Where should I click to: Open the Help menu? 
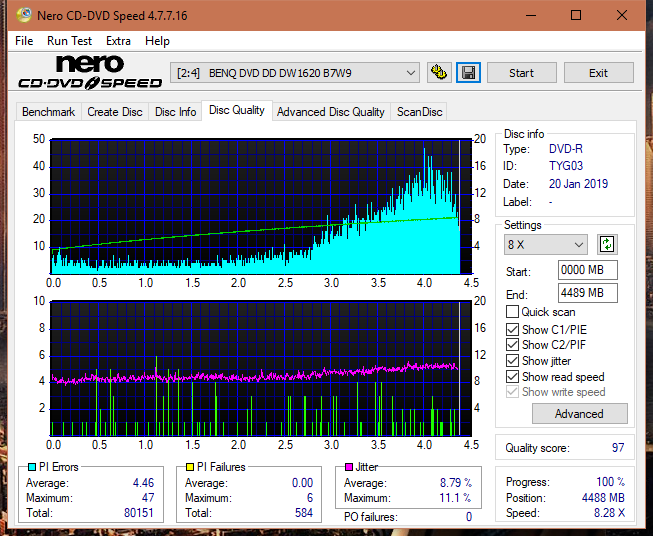(x=157, y=41)
